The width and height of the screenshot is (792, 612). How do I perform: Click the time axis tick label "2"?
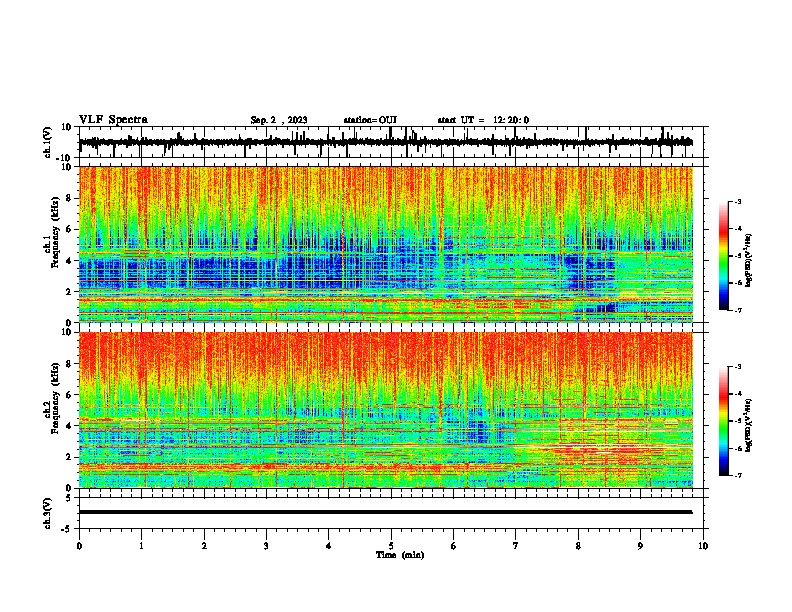pos(204,546)
